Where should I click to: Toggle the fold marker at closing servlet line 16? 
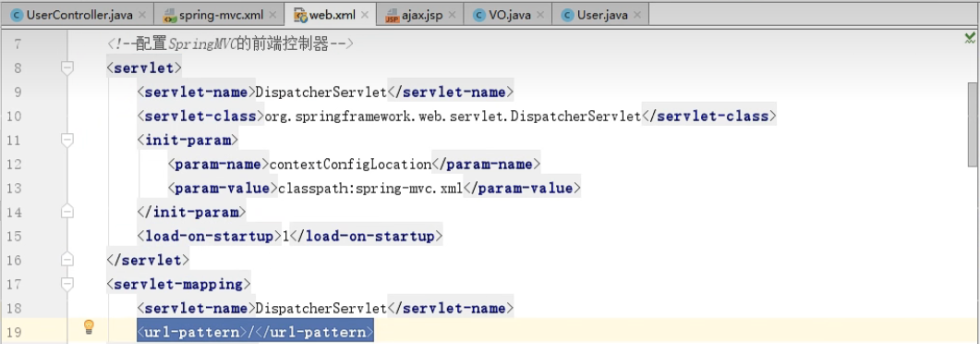pos(67,260)
